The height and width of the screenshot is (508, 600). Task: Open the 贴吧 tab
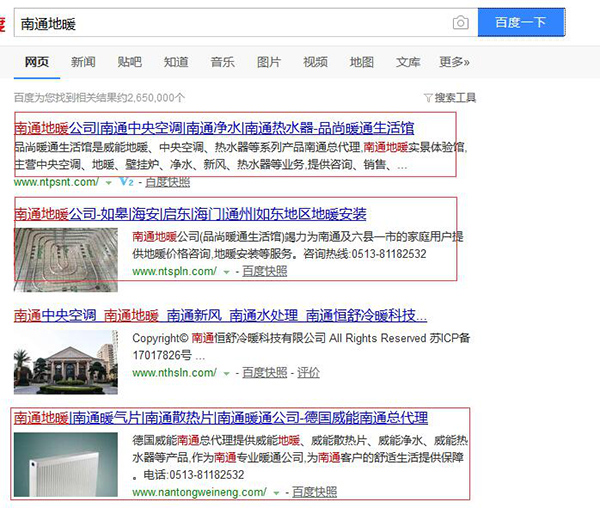tap(129, 62)
